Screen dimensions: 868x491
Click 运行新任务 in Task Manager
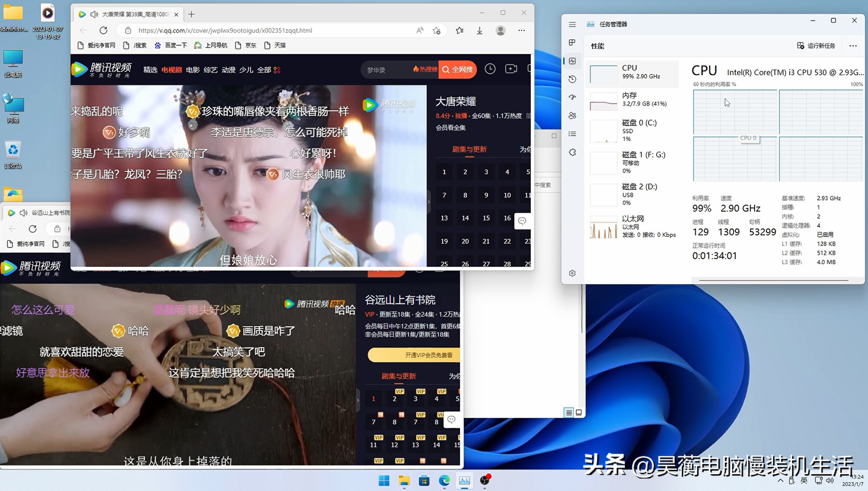point(816,46)
